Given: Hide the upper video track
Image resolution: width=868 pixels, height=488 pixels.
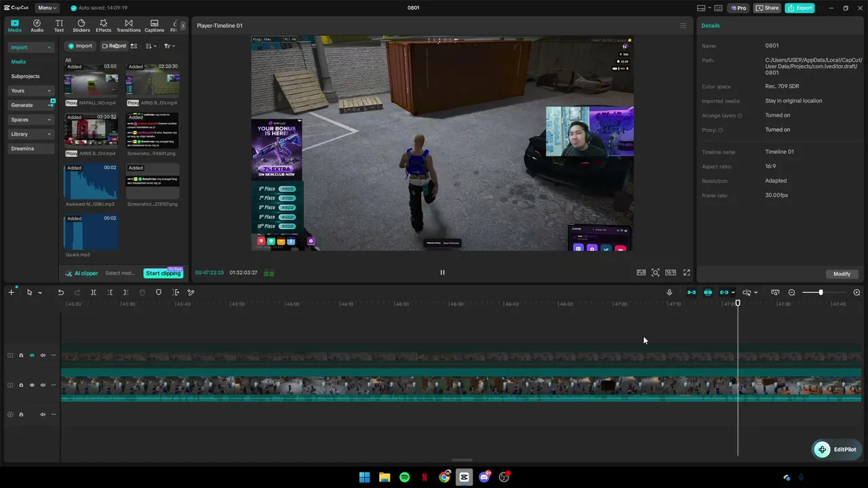Looking at the screenshot, I should tap(32, 355).
